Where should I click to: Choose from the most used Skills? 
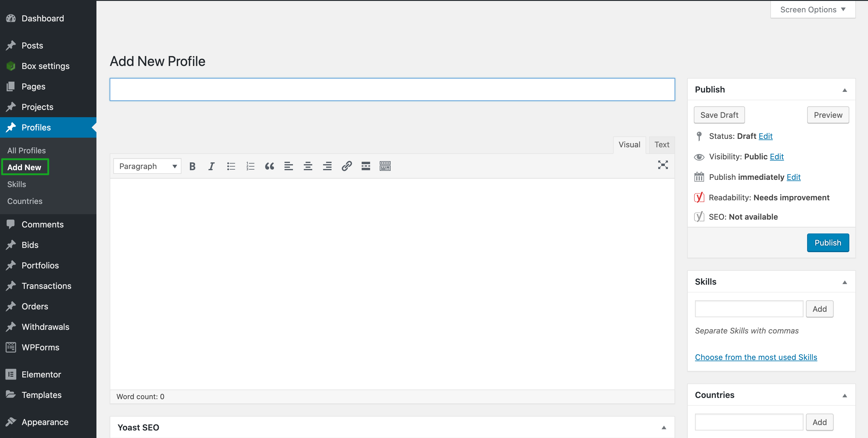pyautogui.click(x=756, y=357)
